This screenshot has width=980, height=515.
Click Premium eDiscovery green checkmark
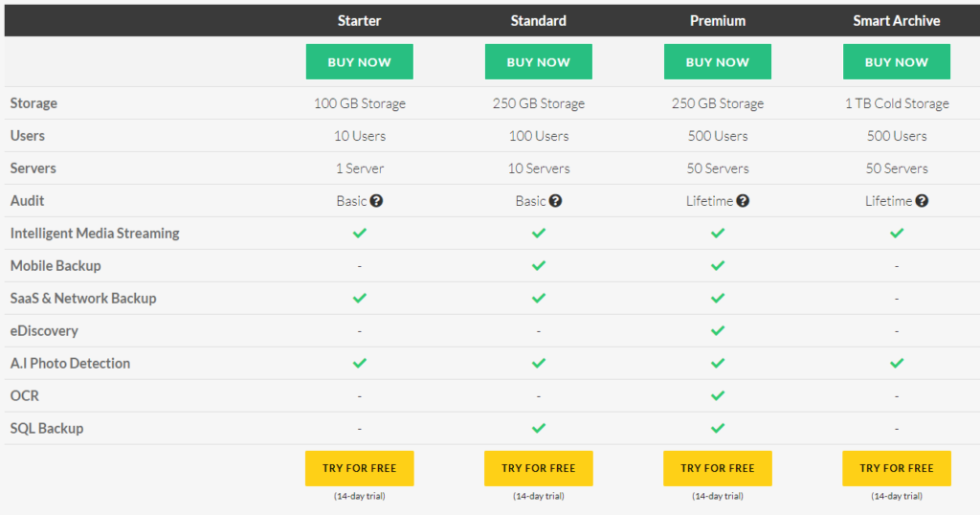(x=718, y=330)
